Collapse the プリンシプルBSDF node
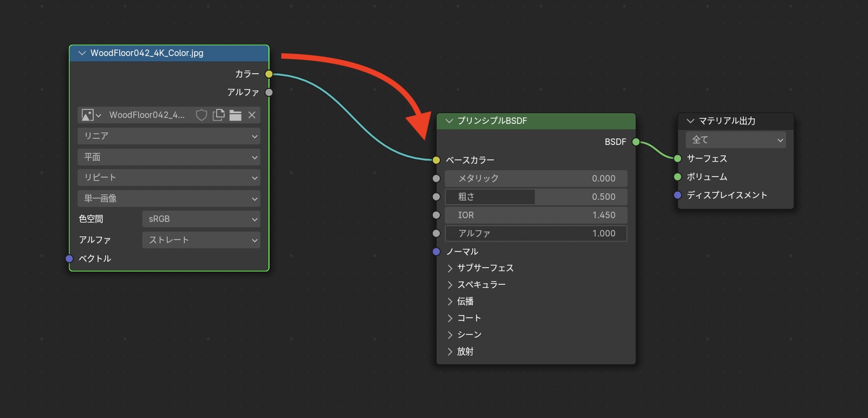The width and height of the screenshot is (868, 418). click(x=449, y=121)
